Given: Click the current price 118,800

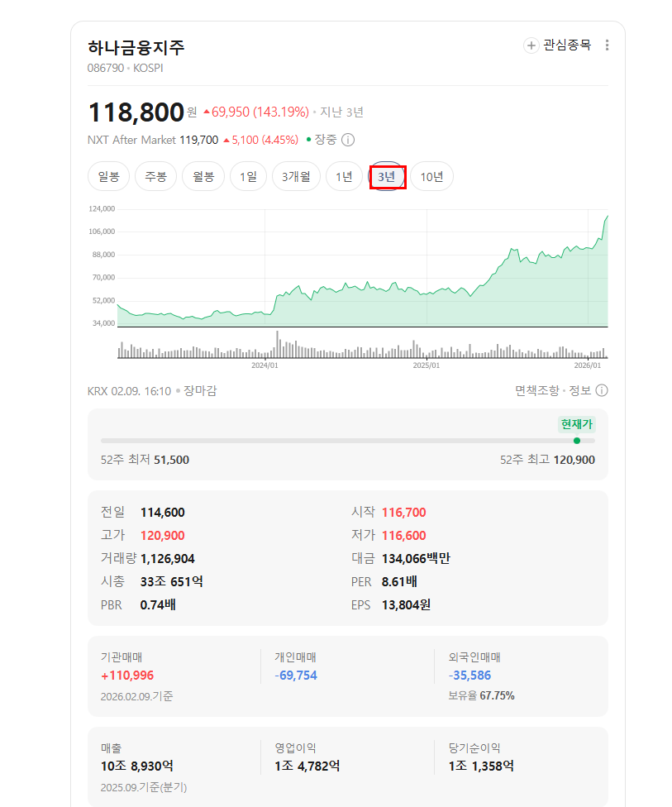Looking at the screenshot, I should click(x=136, y=112).
